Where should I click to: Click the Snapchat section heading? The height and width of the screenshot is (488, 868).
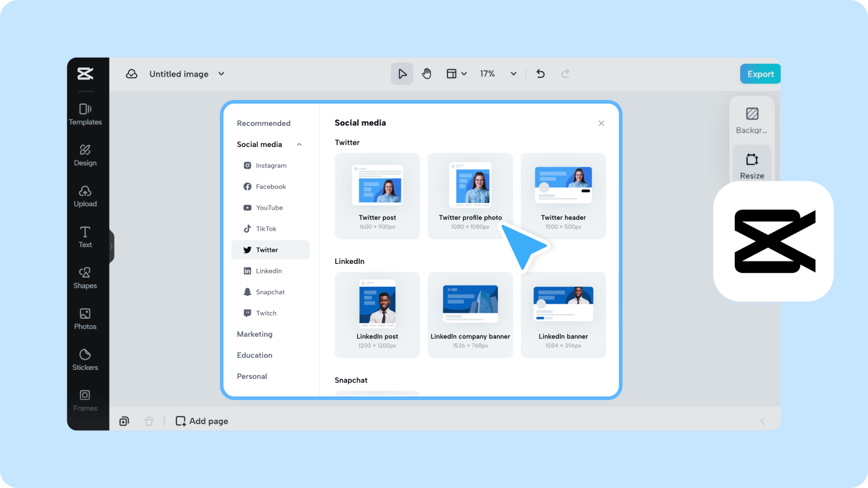[351, 380]
